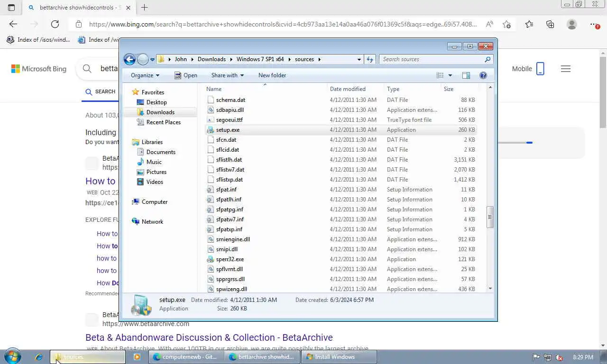This screenshot has height=364, width=607.
Task: Select the spwizeng.dll file
Action: pyautogui.click(x=231, y=289)
